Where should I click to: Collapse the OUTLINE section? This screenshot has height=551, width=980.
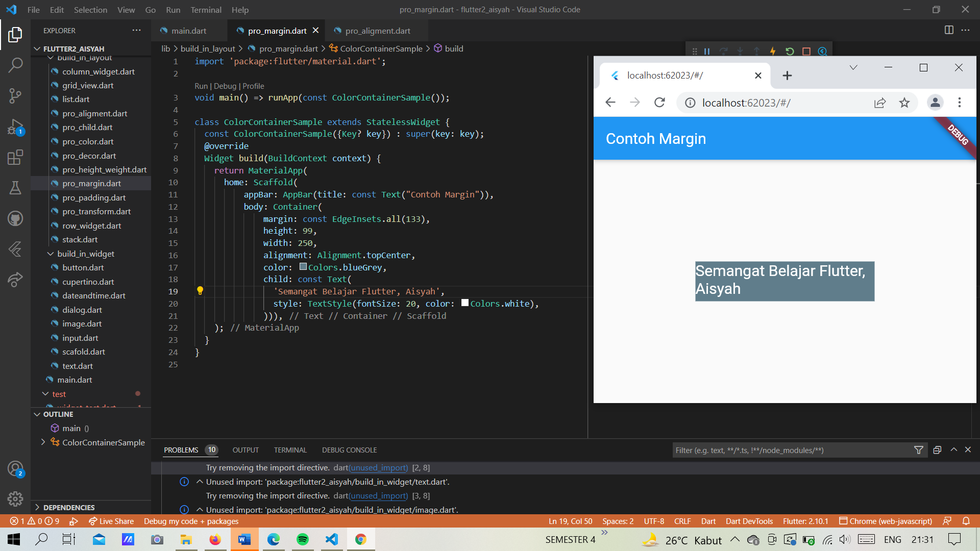coord(37,414)
